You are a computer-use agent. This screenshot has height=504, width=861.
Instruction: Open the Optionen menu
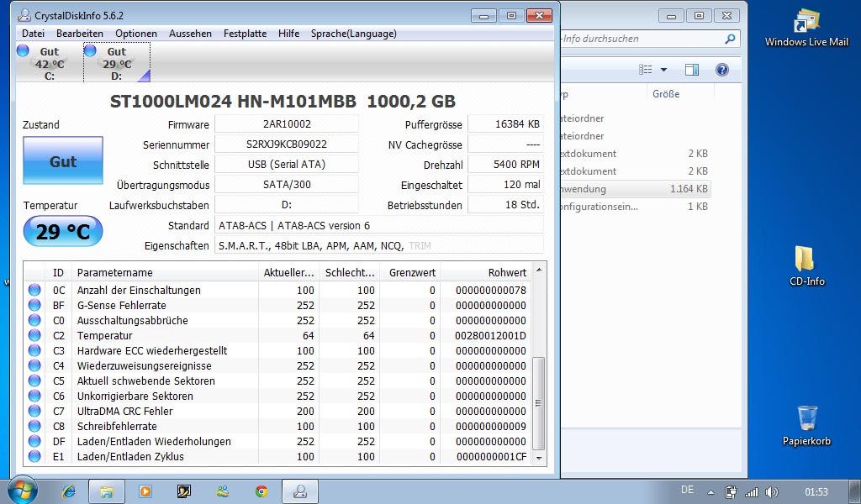coord(135,34)
